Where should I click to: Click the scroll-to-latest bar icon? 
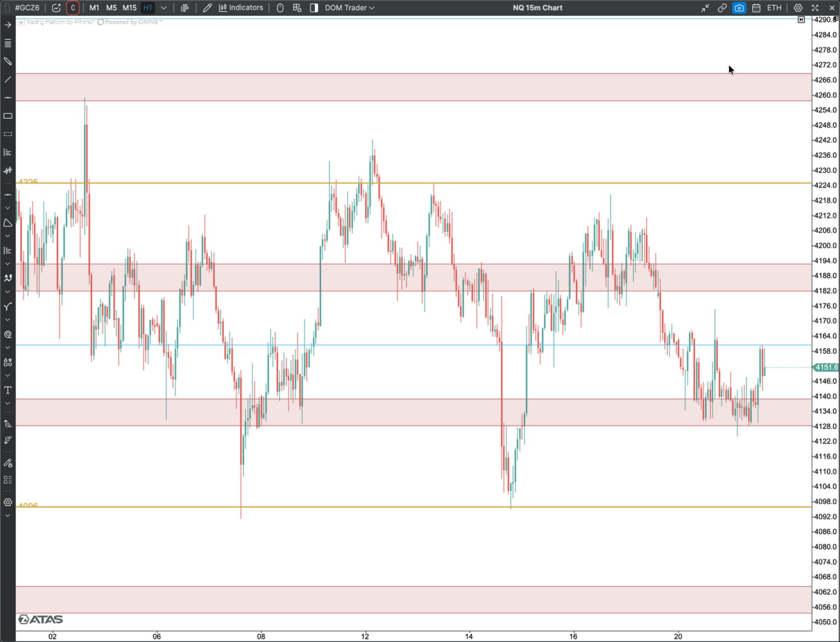tap(801, 20)
